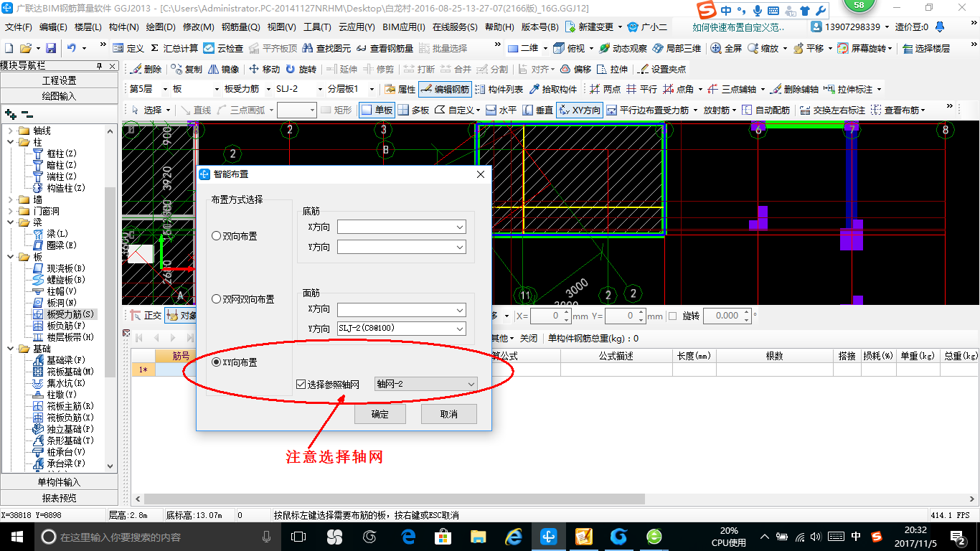Select the 偏移 offset tool

(575, 69)
